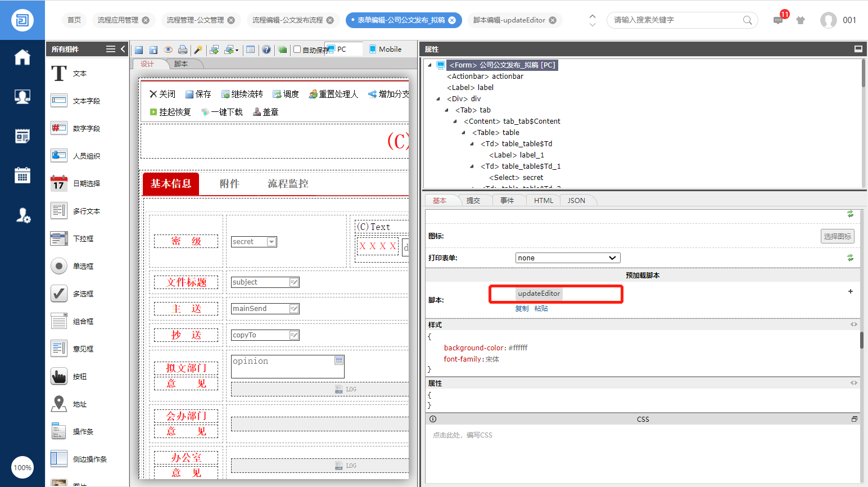Viewport: 868px width, 487px height.
Task: Select the <Actionbar> actionbar tree item
Action: (485, 76)
